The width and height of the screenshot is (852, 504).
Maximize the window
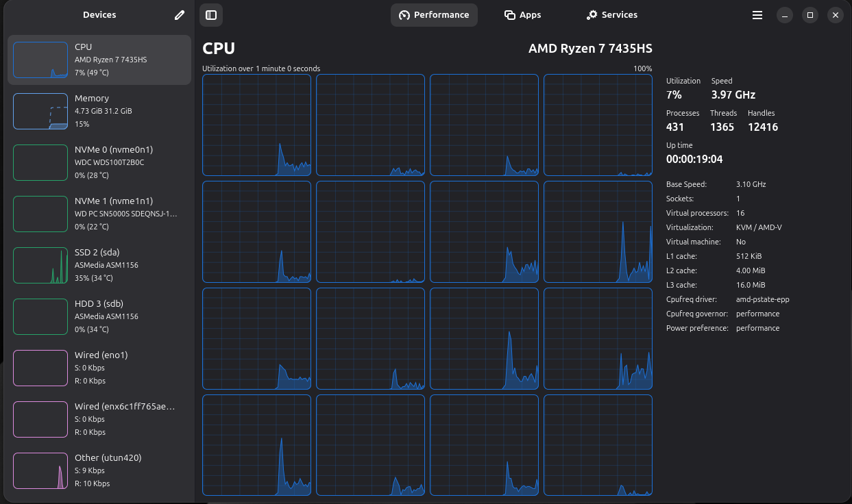click(810, 15)
